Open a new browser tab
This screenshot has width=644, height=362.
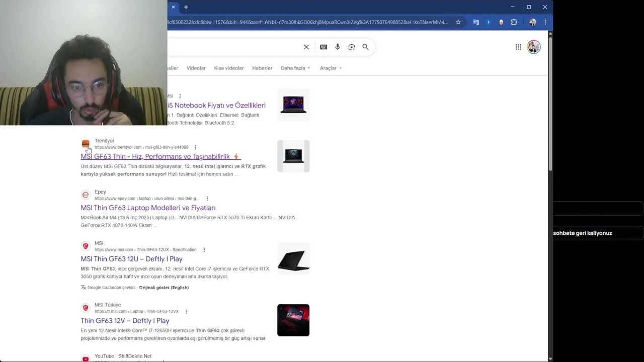click(186, 7)
